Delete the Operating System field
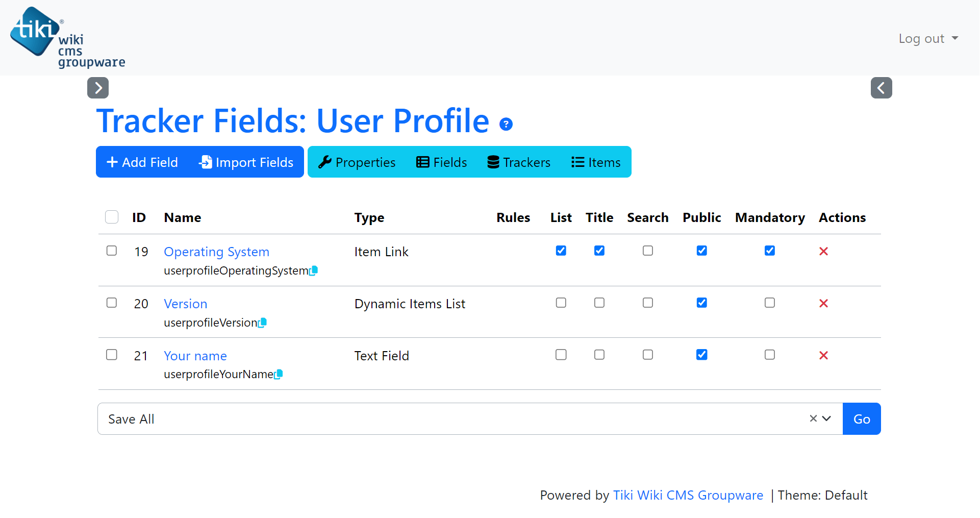Viewport: 980px width, 518px height. click(823, 251)
